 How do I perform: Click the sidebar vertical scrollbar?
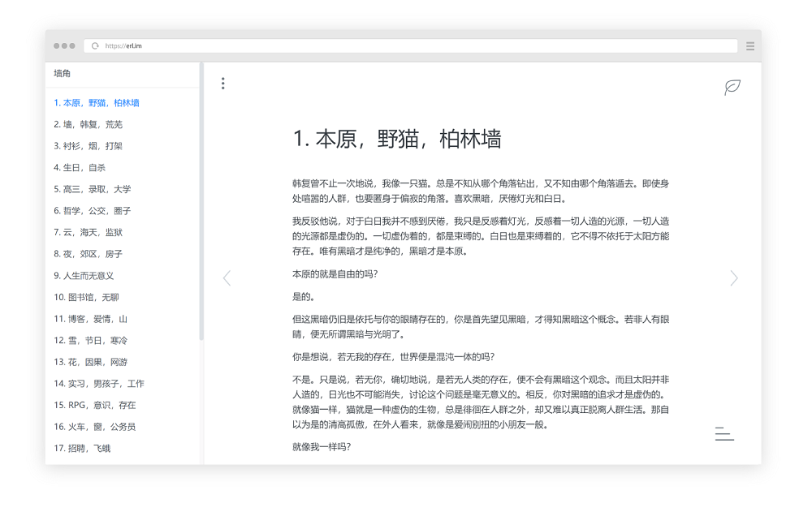(201, 202)
